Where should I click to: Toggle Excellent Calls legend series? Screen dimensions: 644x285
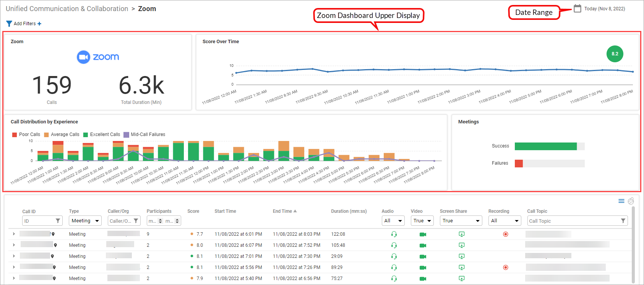click(102, 134)
